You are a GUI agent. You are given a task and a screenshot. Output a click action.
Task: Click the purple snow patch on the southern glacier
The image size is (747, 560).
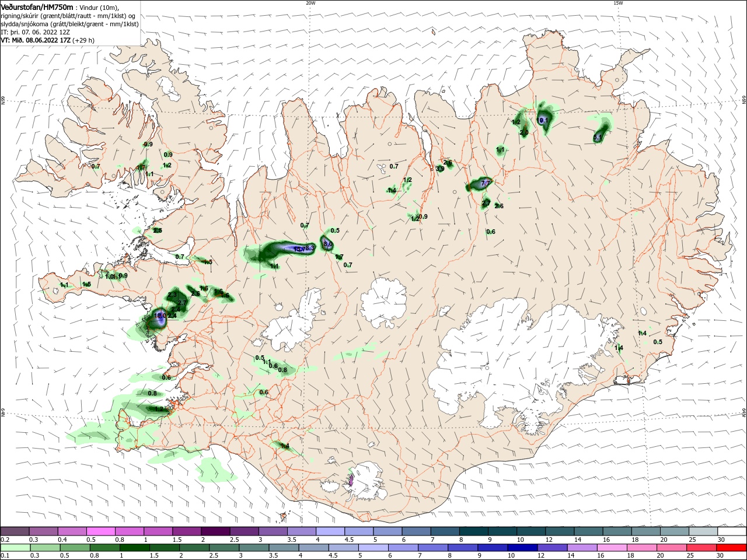(x=351, y=481)
